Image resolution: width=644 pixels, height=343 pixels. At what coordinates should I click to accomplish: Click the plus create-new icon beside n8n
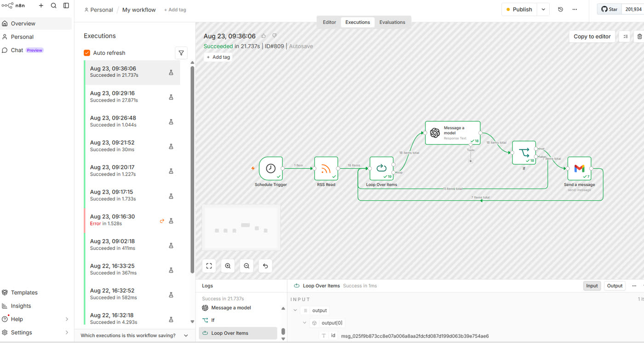tap(41, 6)
